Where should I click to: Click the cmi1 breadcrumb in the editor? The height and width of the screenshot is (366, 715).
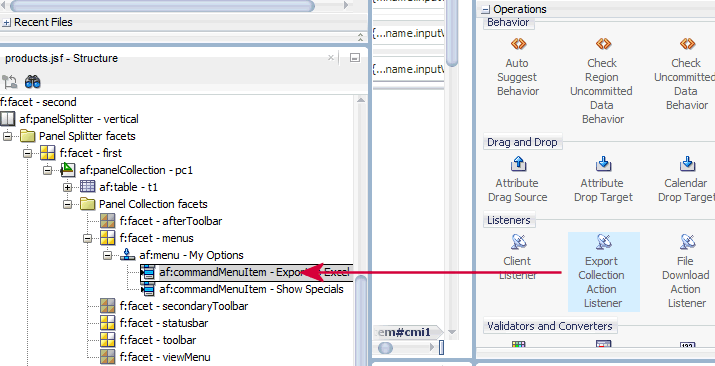coord(409,332)
